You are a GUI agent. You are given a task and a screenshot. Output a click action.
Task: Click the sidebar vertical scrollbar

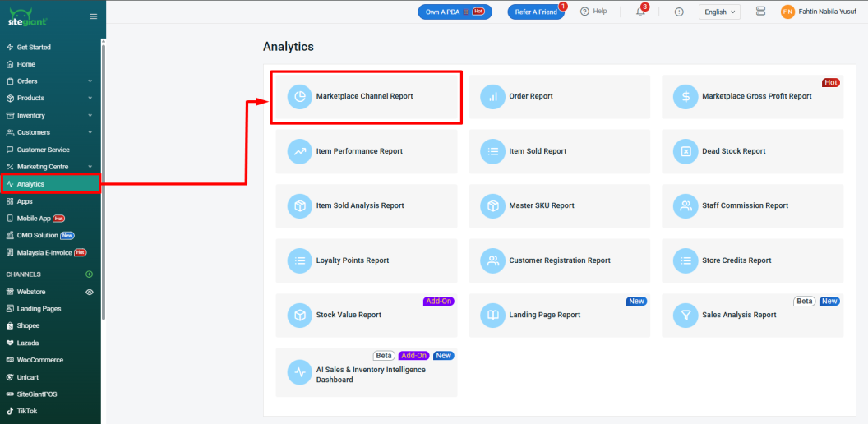click(x=103, y=181)
